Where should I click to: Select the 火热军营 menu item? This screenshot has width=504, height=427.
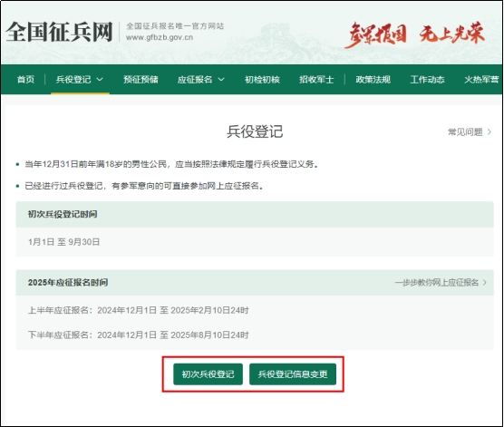point(481,80)
